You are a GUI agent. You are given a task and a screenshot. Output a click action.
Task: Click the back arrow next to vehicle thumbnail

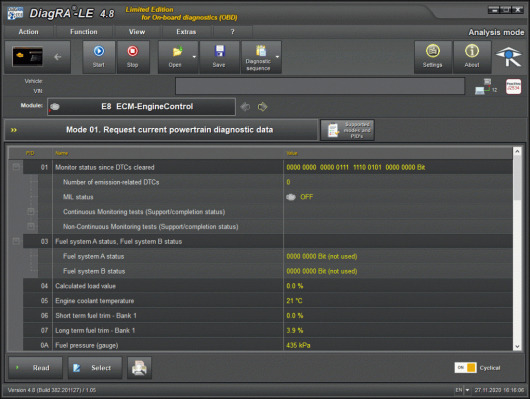[58, 57]
